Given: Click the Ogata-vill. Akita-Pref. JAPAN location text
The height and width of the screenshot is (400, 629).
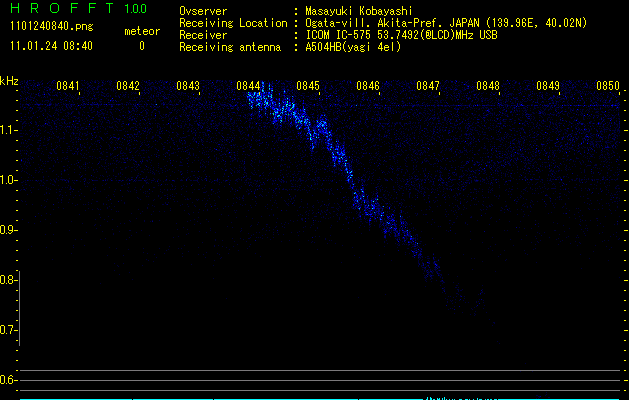Looking at the screenshot, I should (x=446, y=23).
